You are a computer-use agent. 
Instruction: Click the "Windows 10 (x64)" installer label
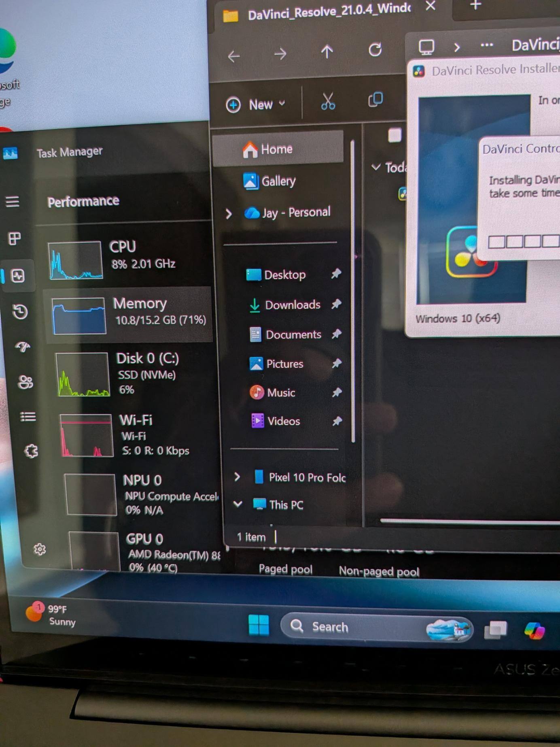click(x=458, y=318)
